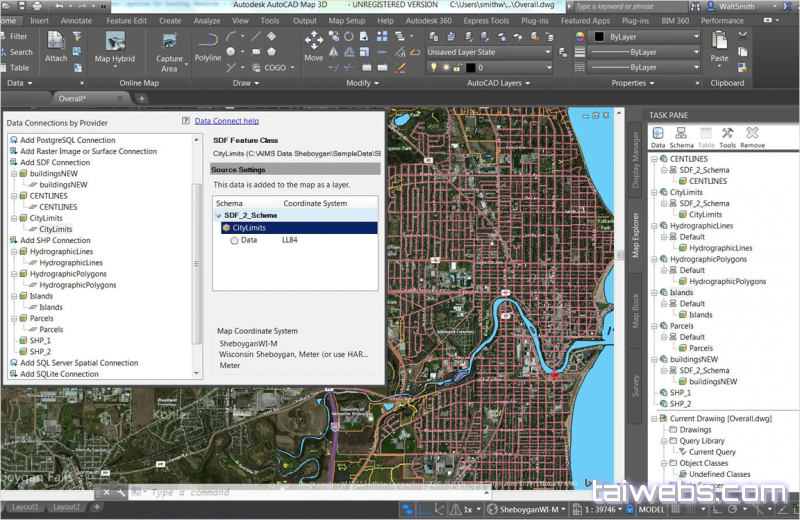Open the Data Connect help link
The height and width of the screenshot is (520, 800).
226,121
